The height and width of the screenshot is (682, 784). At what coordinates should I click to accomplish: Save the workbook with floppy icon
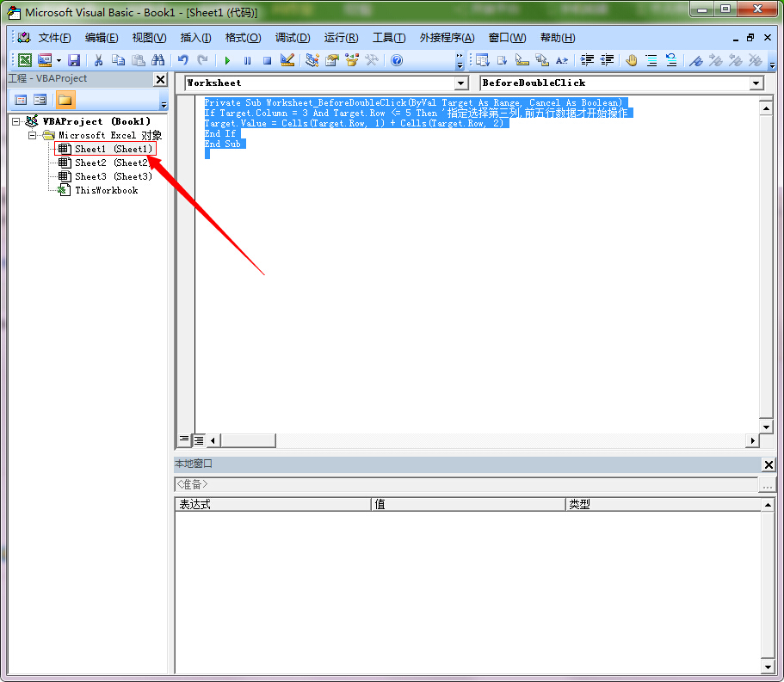[74, 60]
